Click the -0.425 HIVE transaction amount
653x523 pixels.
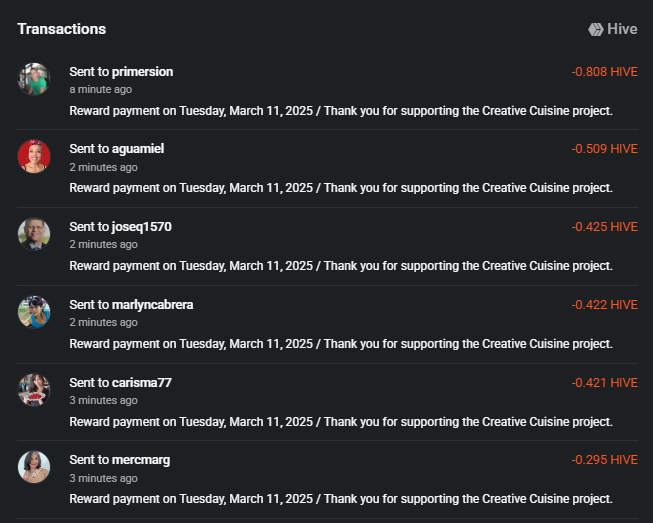click(604, 227)
